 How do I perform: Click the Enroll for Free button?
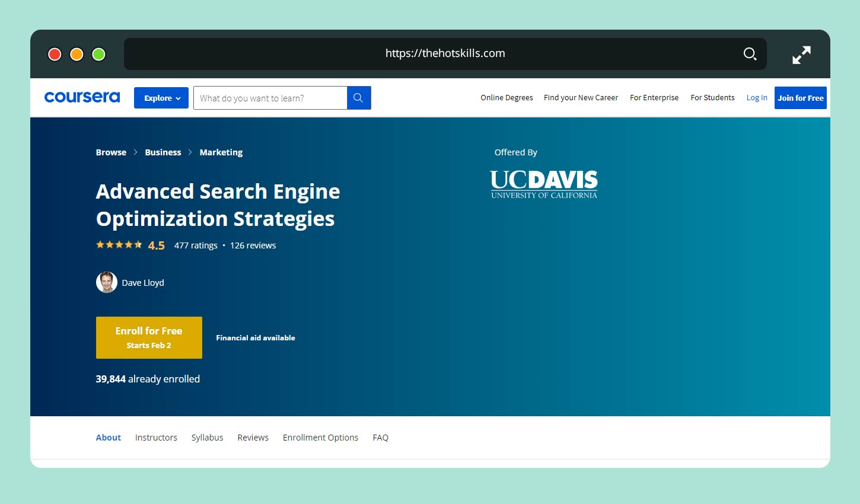point(149,337)
